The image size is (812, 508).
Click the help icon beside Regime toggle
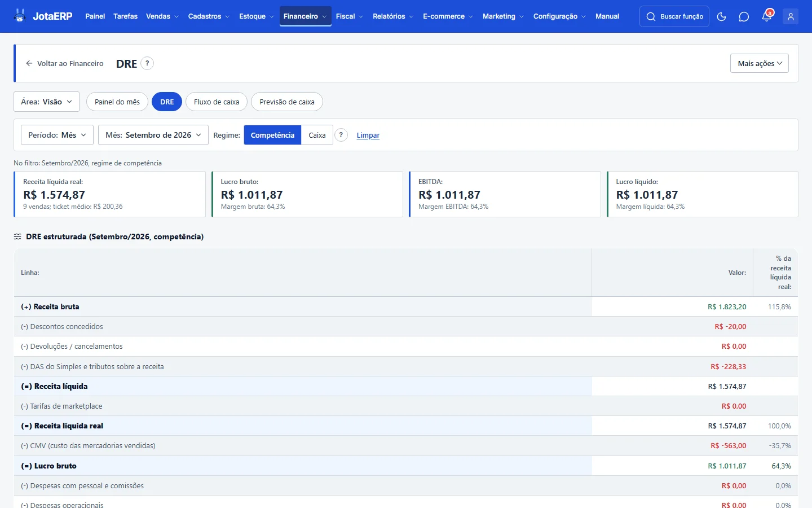tap(341, 135)
